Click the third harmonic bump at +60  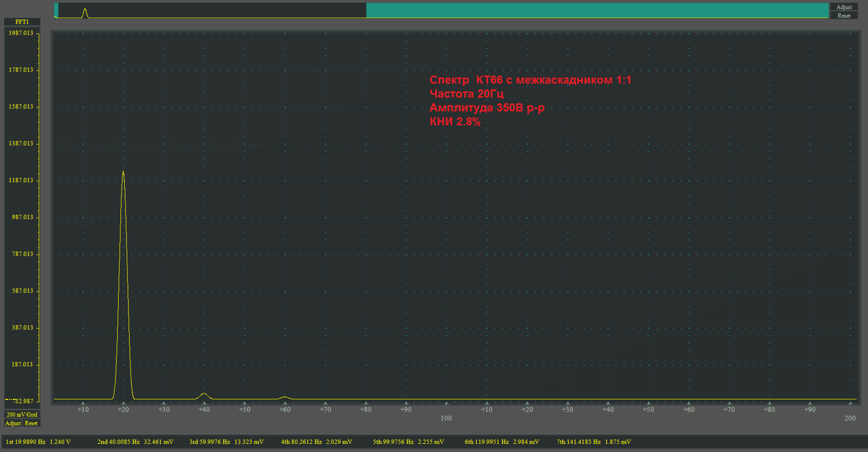(285, 398)
